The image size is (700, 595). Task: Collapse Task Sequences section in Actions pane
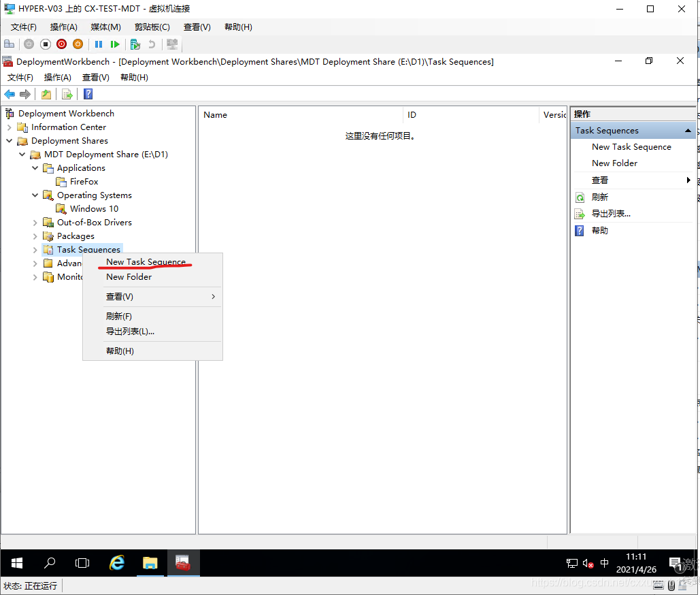[688, 131]
